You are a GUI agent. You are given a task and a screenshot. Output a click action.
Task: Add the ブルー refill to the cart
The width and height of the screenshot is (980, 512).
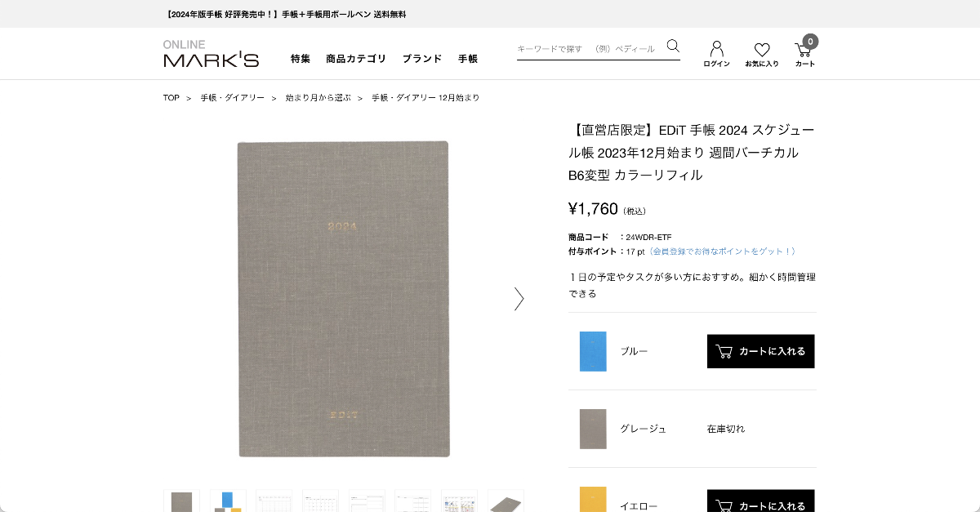(x=761, y=351)
